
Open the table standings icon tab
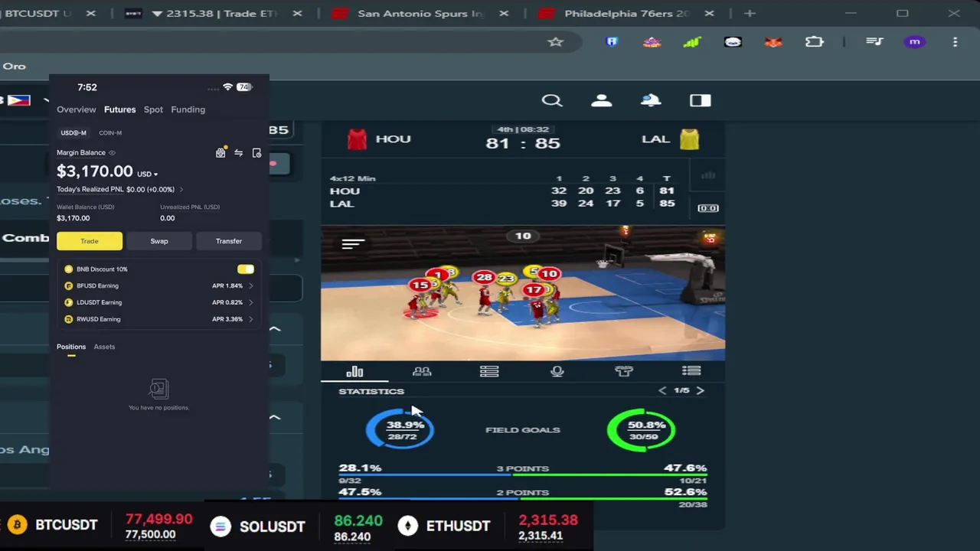[489, 371]
